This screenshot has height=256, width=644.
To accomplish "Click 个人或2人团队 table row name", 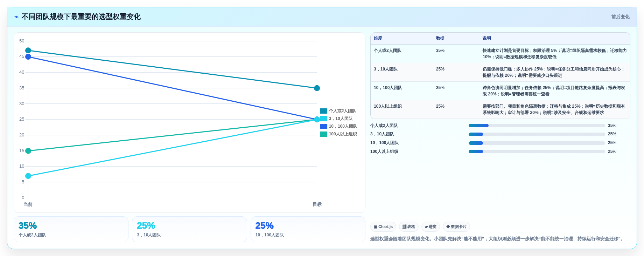I will click(387, 50).
